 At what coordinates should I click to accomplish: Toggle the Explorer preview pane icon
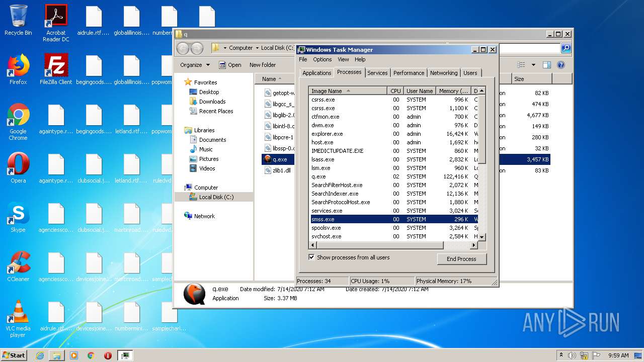(x=547, y=65)
